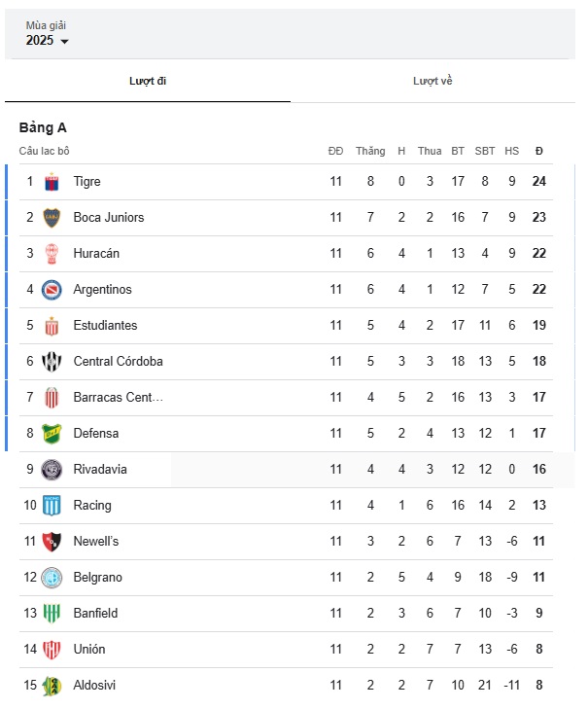Click the Banfield green striped crest
This screenshot has width=588, height=709.
coord(52,614)
